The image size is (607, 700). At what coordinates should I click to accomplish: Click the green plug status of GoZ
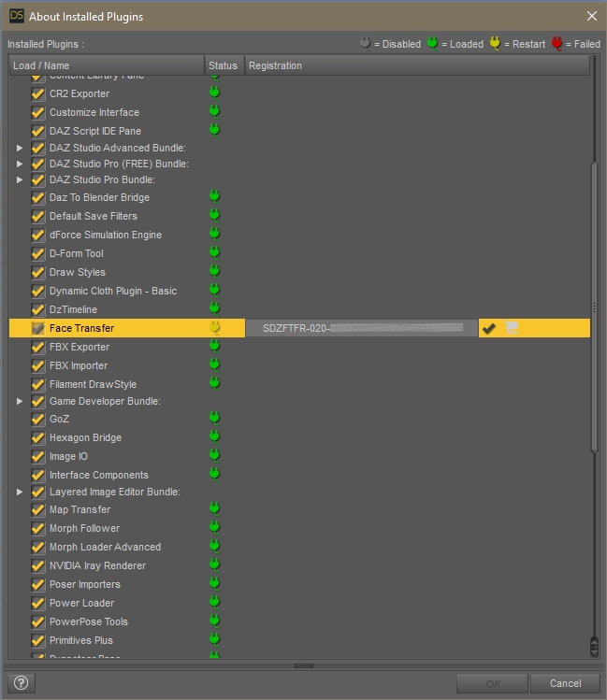point(215,419)
